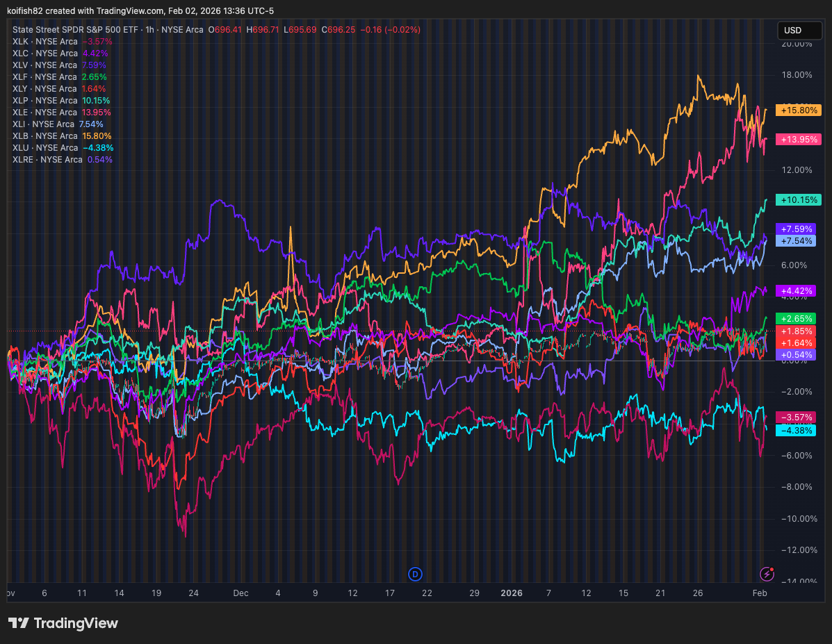Select the XLF legend entry
832x644 pixels.
60,77
